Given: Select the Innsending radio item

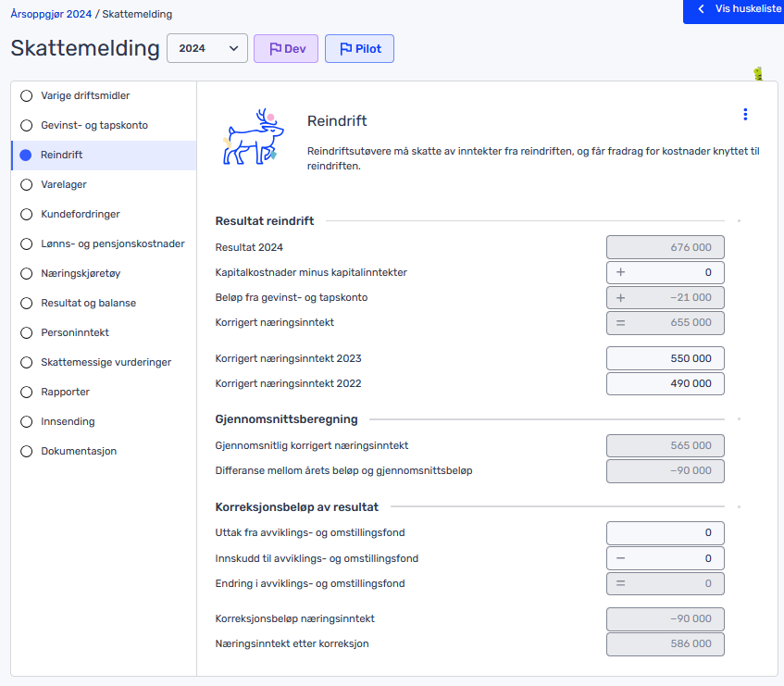Looking at the screenshot, I should point(27,421).
